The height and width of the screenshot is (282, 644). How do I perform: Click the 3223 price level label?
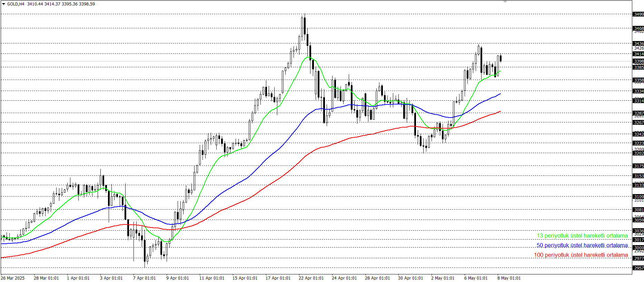click(638, 143)
